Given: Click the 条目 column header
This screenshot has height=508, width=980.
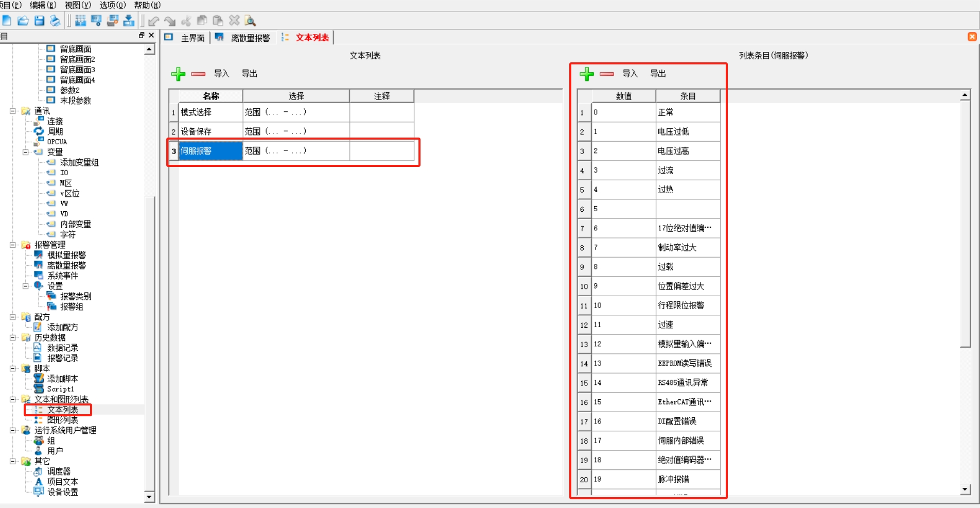Looking at the screenshot, I should pyautogui.click(x=688, y=96).
